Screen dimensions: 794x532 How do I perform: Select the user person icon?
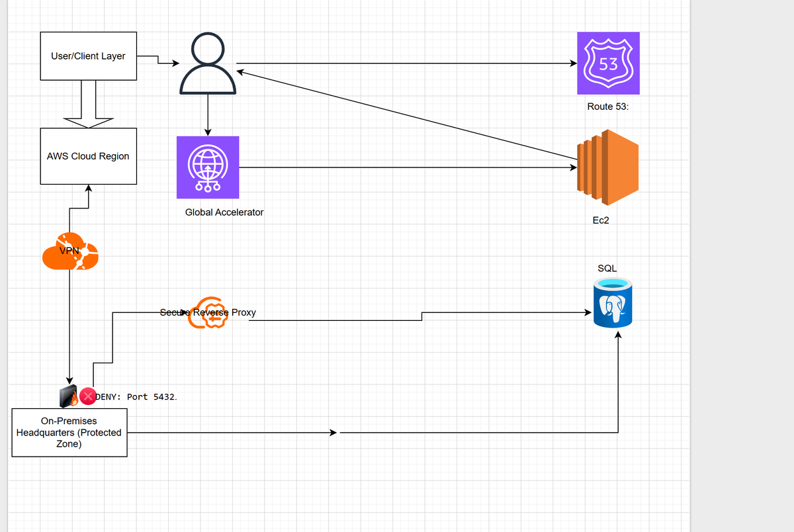click(208, 64)
